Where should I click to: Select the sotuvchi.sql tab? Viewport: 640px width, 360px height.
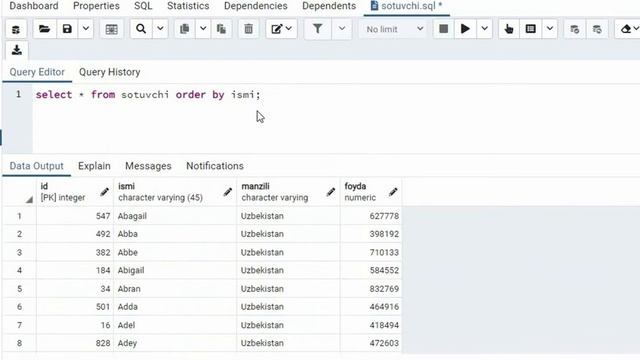(x=407, y=6)
